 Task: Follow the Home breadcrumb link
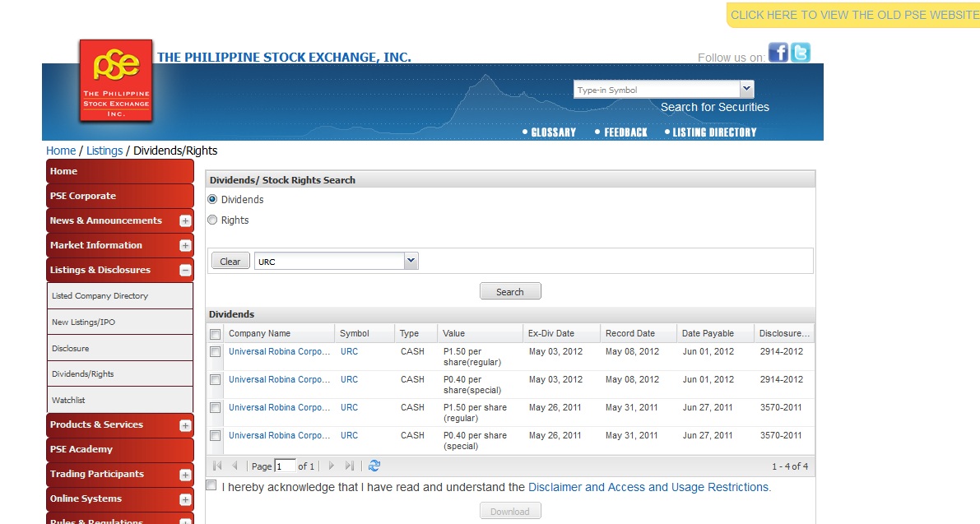(61, 151)
